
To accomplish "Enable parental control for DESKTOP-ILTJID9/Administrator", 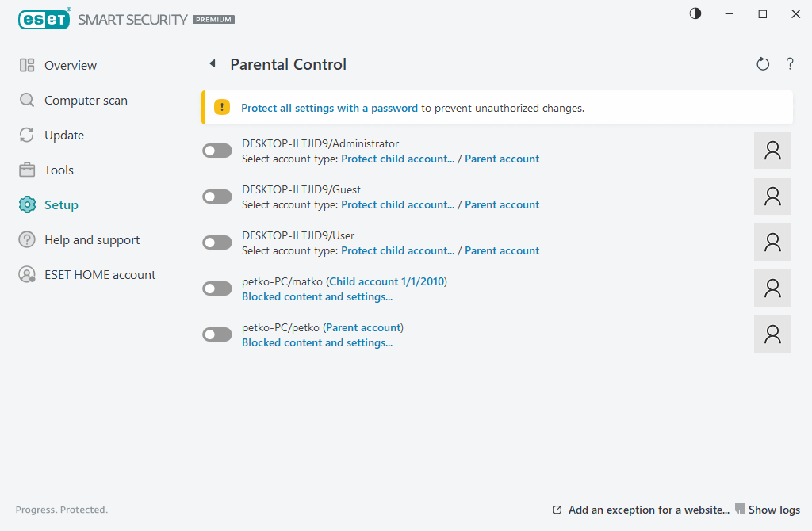I will coord(217,151).
